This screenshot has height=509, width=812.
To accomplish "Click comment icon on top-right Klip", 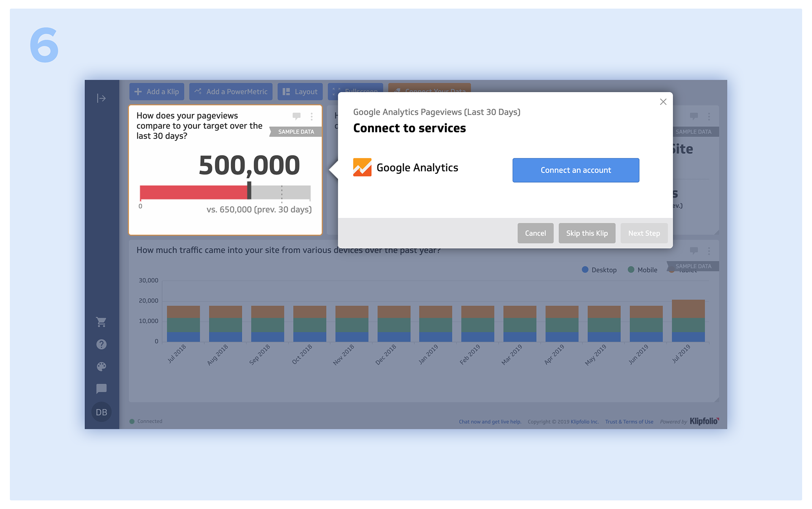I will 694,116.
